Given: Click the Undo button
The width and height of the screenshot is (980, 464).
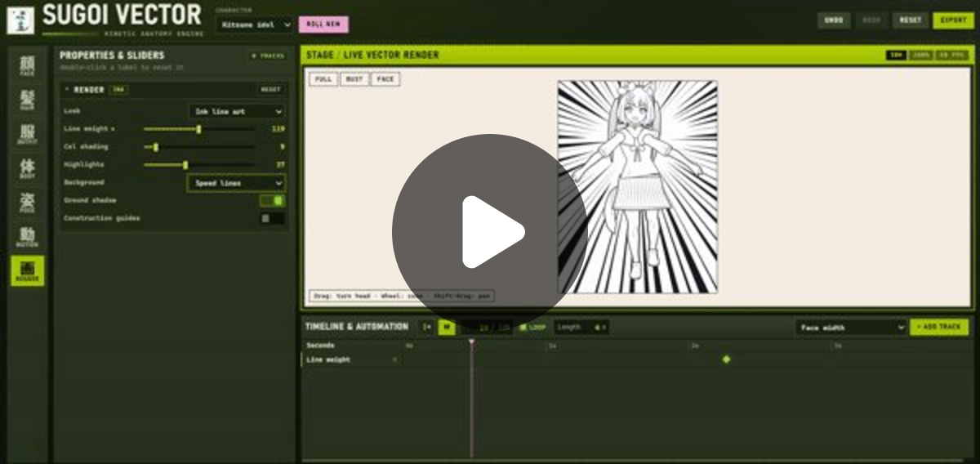Looking at the screenshot, I should (834, 20).
